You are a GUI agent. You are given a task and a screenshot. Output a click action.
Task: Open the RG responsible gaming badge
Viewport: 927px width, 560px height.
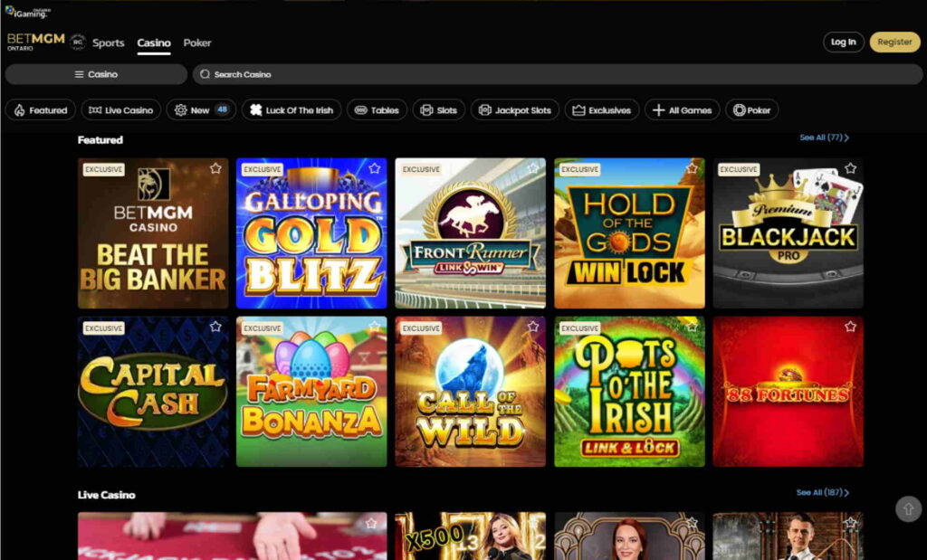[x=78, y=43]
